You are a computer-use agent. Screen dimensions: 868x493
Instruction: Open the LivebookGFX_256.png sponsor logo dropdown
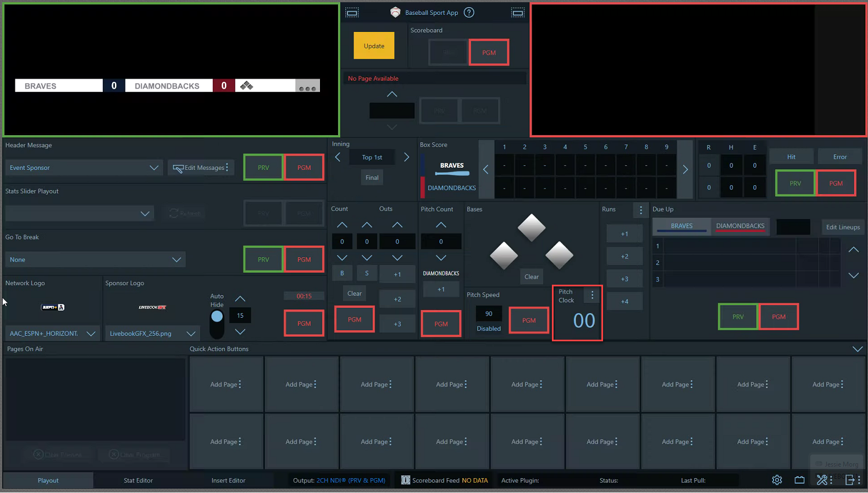click(x=191, y=334)
